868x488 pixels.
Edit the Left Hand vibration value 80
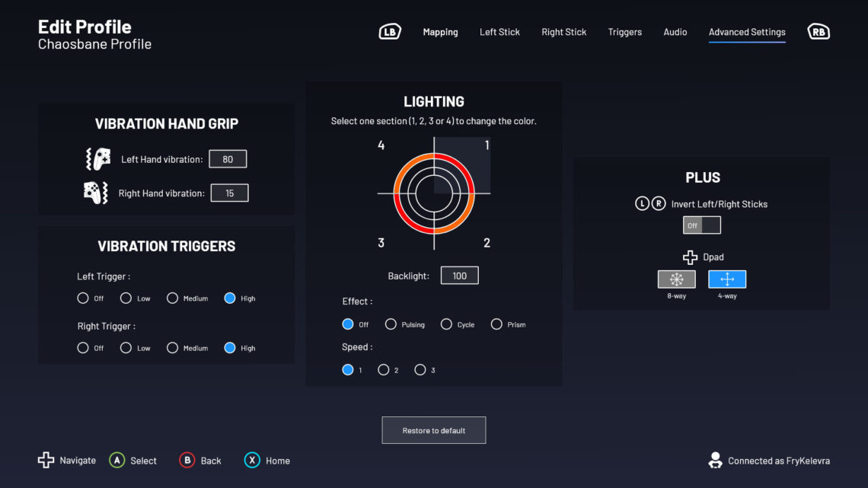tap(228, 159)
